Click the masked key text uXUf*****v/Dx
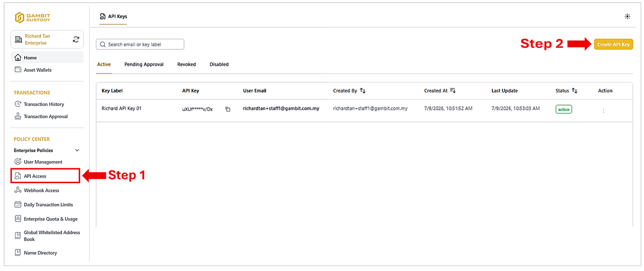This screenshot has width=644, height=271. click(197, 110)
